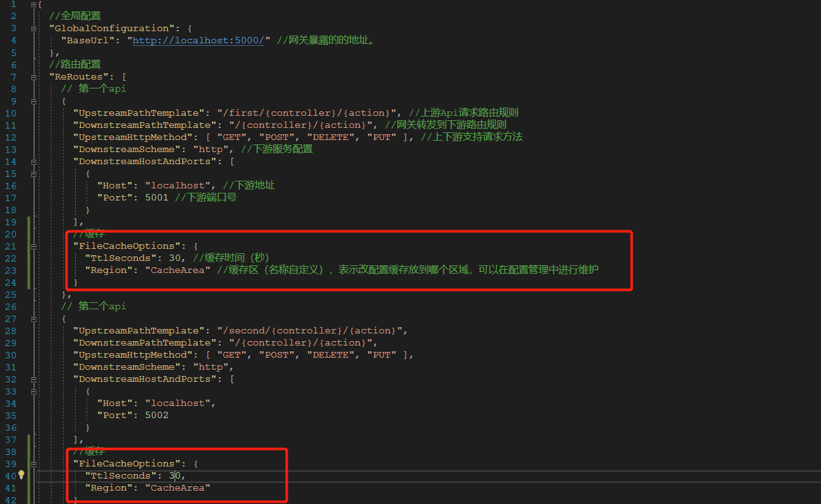This screenshot has height=504, width=821.
Task: Collapse the first api object at line 9
Action: click(33, 101)
